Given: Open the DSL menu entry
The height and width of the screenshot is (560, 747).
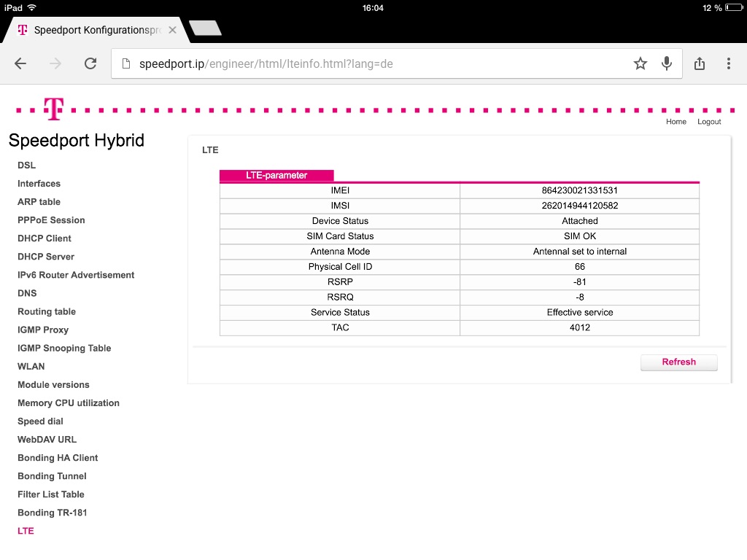Looking at the screenshot, I should (x=27, y=166).
